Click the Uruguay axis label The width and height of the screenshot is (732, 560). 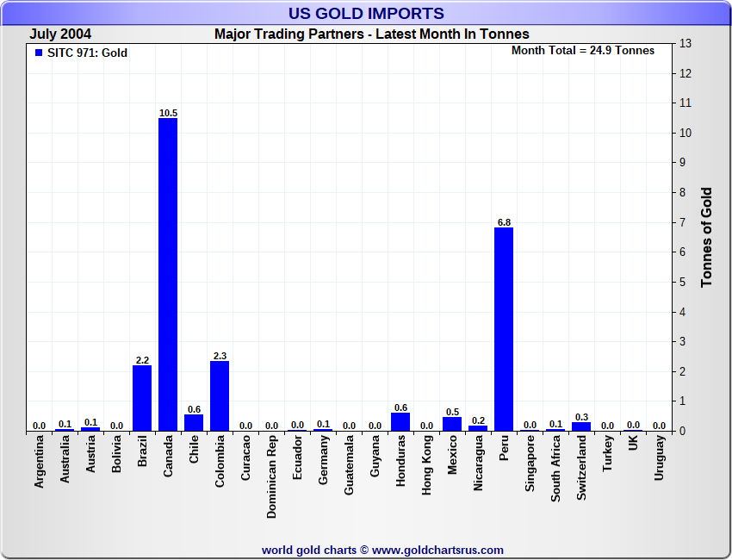[659, 458]
